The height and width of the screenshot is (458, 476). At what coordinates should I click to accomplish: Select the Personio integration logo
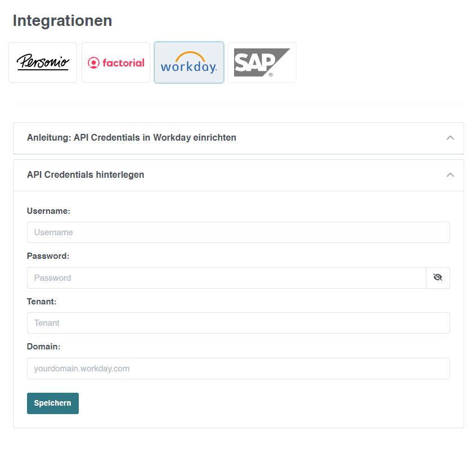pyautogui.click(x=43, y=62)
